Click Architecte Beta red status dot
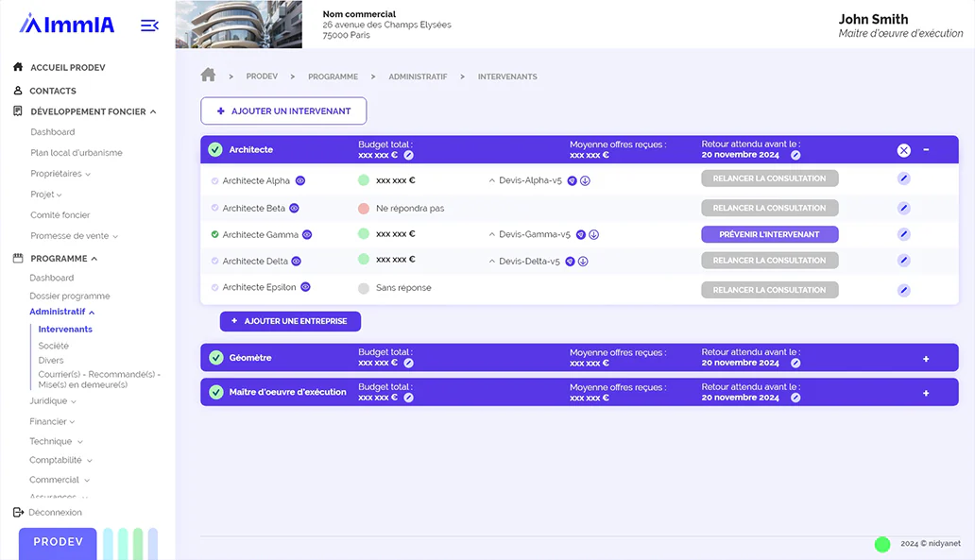The image size is (975, 560). point(364,208)
